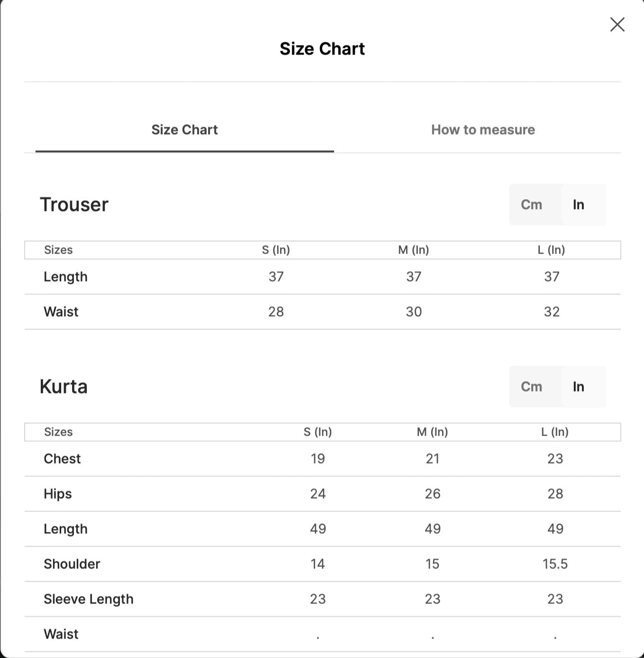Click the Sleeve Length row label

[x=89, y=599]
